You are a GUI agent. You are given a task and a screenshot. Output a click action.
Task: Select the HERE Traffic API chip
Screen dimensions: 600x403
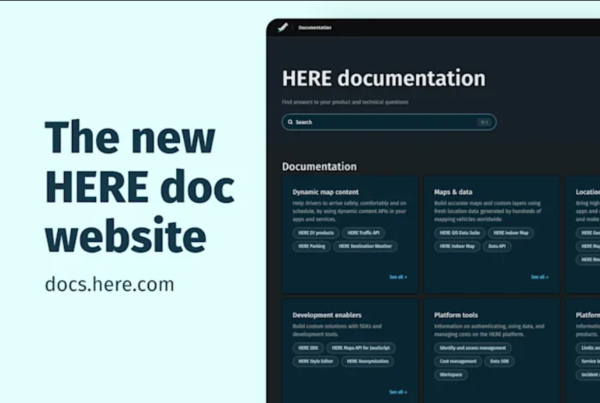364,232
